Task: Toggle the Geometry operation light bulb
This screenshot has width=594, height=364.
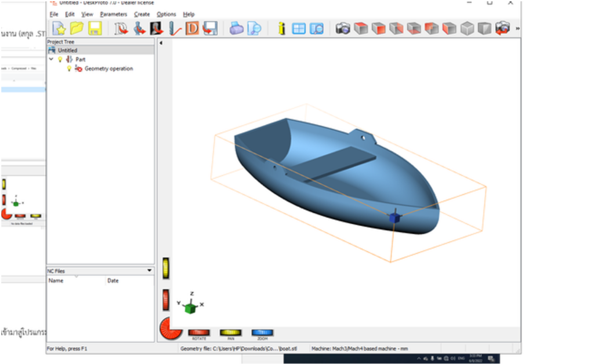Action: [x=69, y=68]
